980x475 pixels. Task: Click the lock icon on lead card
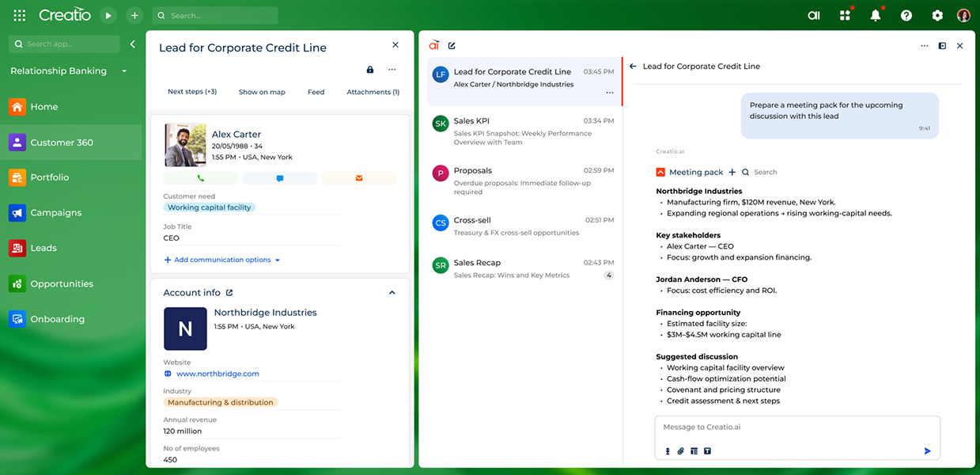point(370,70)
